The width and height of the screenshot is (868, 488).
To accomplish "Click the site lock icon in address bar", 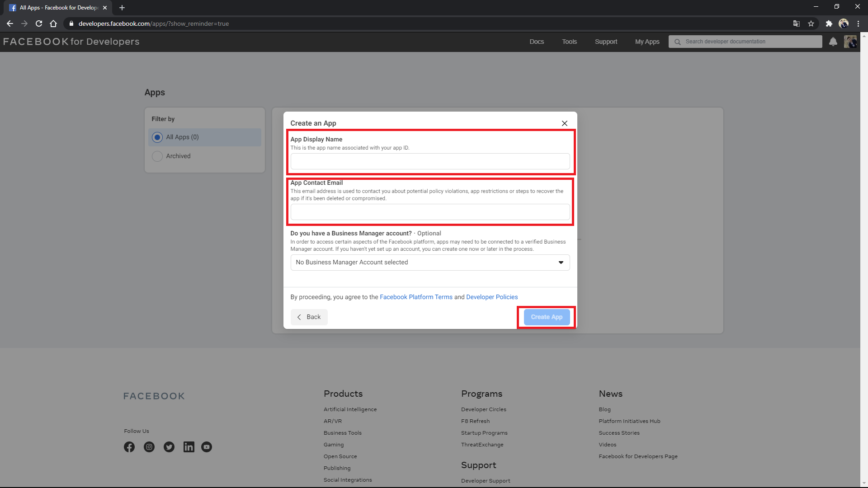I will tap(71, 23).
